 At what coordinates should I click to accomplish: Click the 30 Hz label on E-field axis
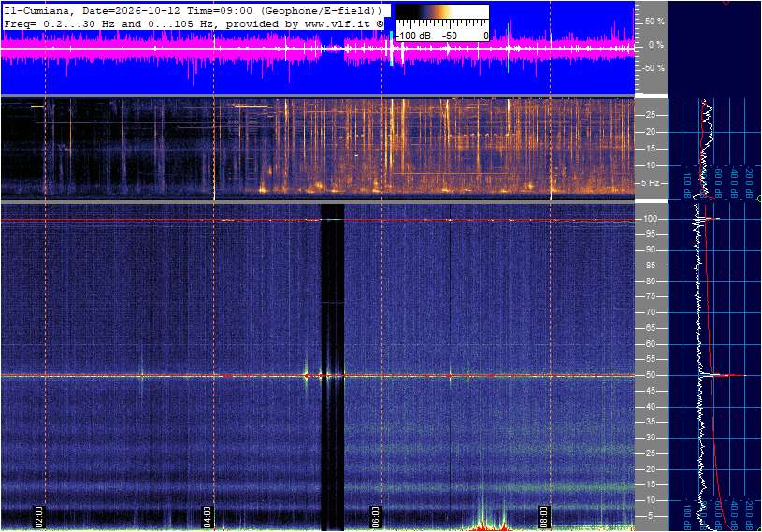(650, 438)
